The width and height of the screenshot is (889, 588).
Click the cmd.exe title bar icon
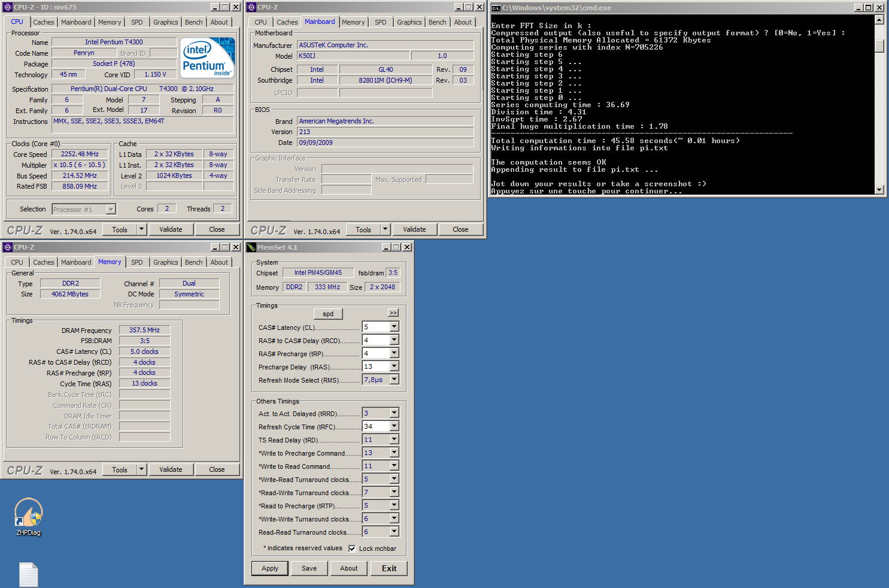click(x=496, y=8)
